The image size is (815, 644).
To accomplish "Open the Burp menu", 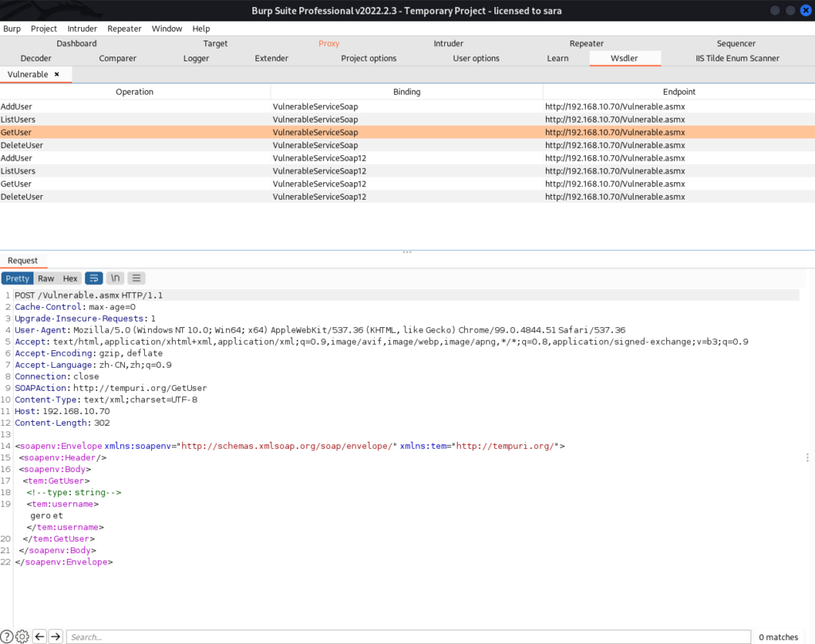I will click(12, 29).
